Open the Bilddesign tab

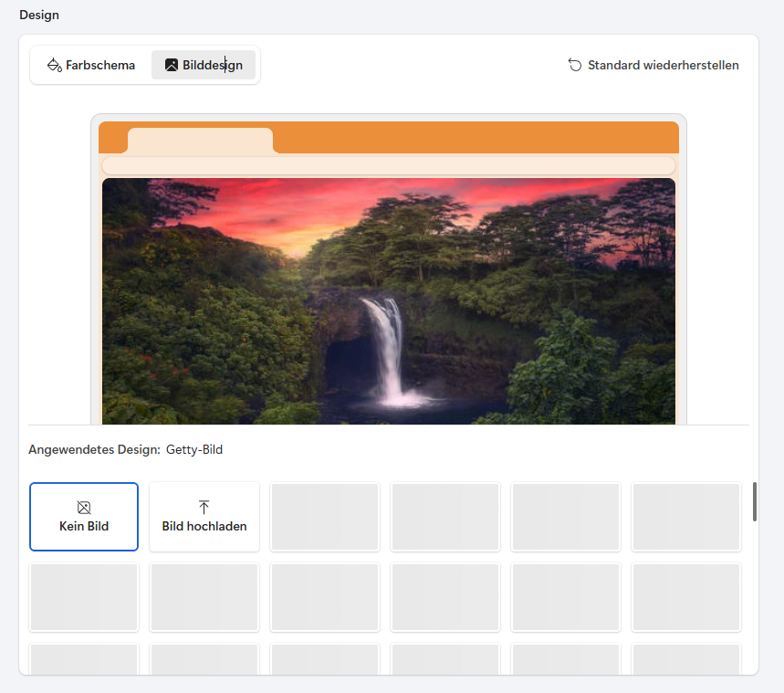pos(204,66)
